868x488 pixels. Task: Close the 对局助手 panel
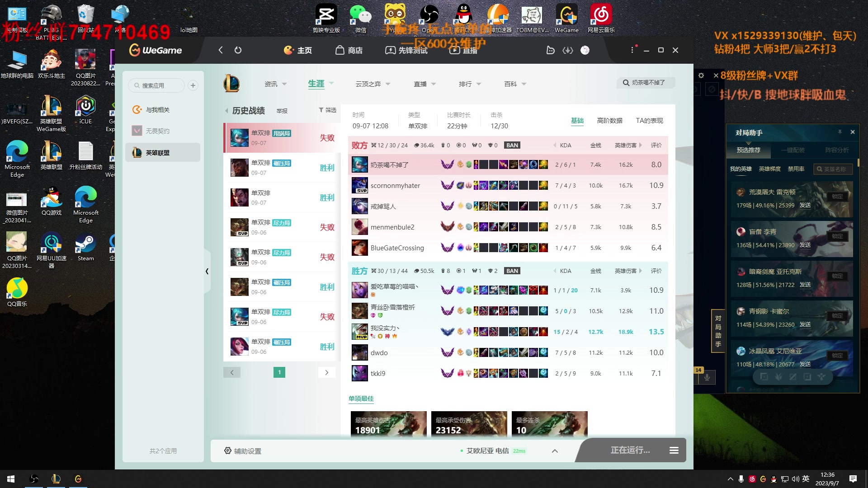853,132
